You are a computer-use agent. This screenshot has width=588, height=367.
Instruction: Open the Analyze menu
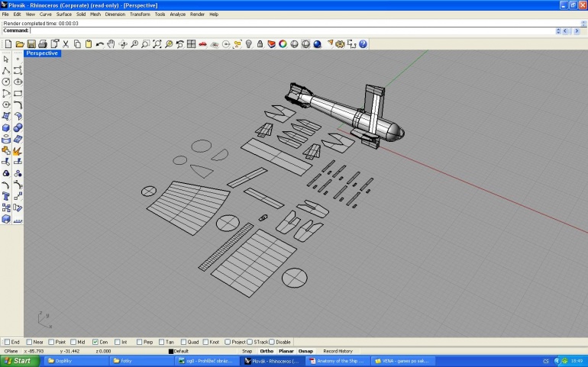(x=178, y=14)
